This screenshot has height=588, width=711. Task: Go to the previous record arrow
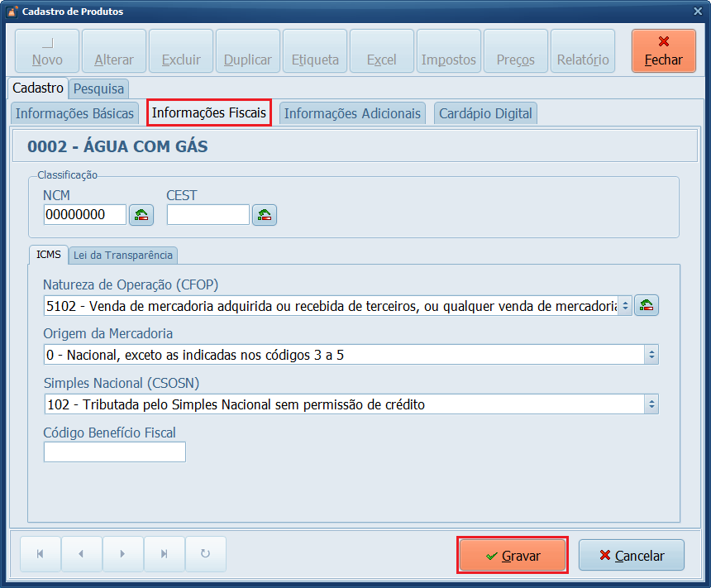[81, 554]
